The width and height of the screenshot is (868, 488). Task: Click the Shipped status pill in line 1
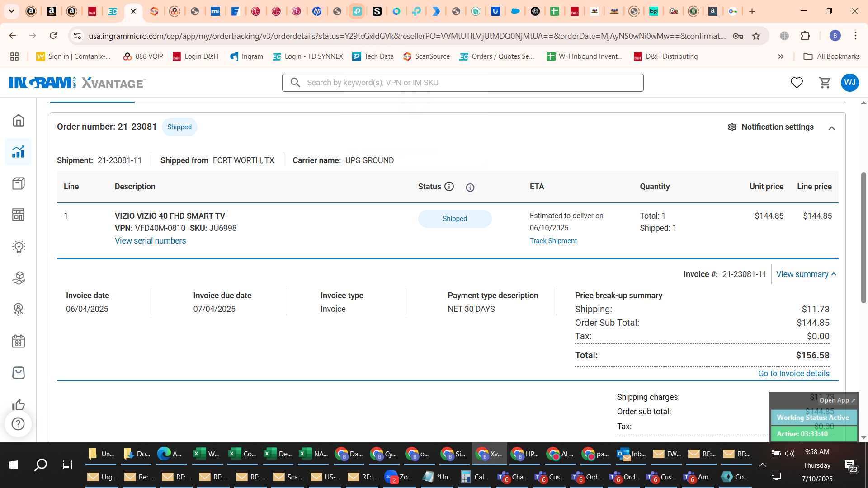[x=455, y=219]
